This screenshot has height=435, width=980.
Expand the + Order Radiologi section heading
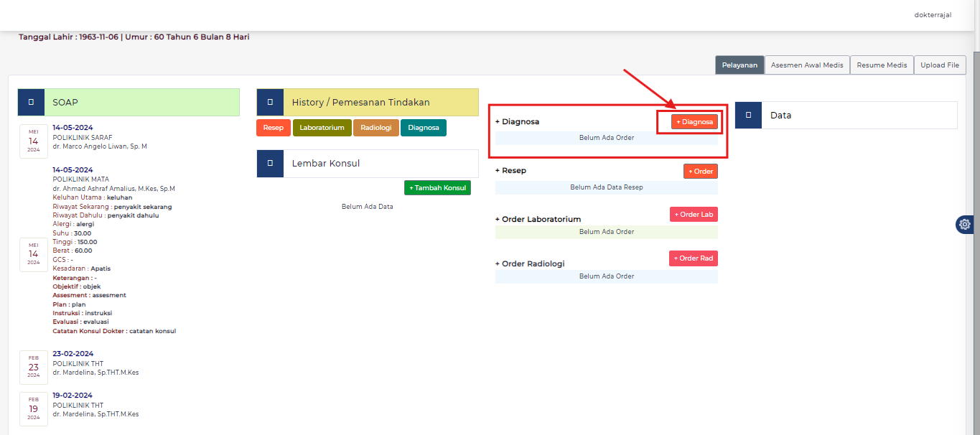(x=530, y=264)
